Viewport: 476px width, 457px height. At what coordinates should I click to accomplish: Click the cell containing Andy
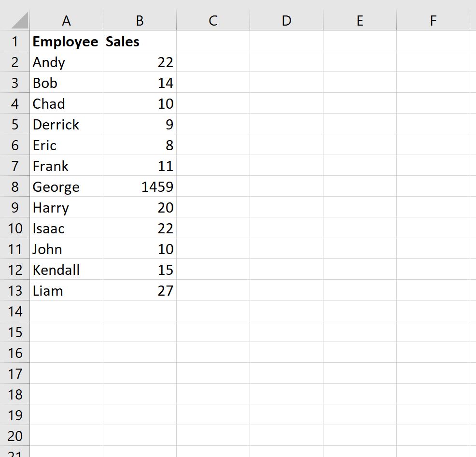67,62
